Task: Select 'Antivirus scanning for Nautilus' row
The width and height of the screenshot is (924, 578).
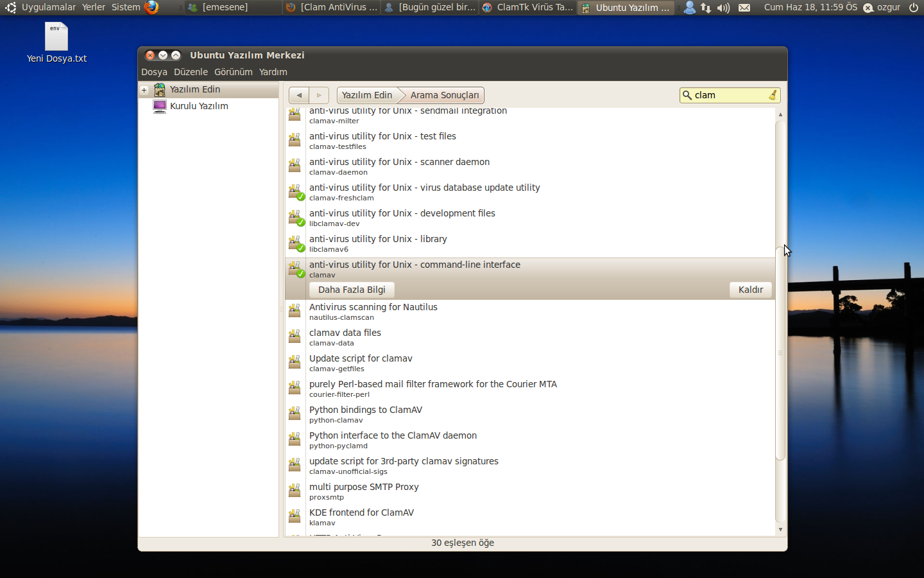Action: (530, 311)
